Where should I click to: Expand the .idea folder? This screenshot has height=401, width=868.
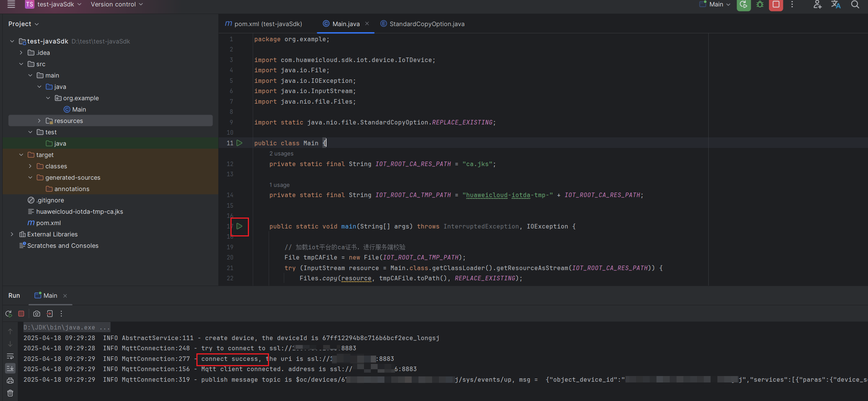(x=21, y=53)
